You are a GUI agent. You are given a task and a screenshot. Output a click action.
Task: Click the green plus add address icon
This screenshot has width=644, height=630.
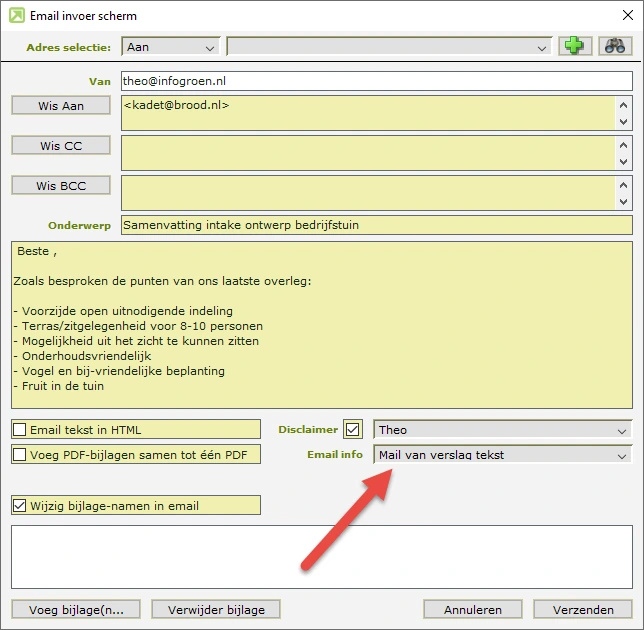point(573,47)
